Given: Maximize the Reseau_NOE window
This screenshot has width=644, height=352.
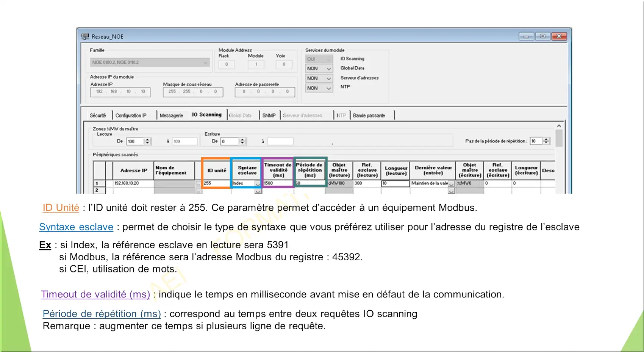Looking at the screenshot, I should 542,36.
